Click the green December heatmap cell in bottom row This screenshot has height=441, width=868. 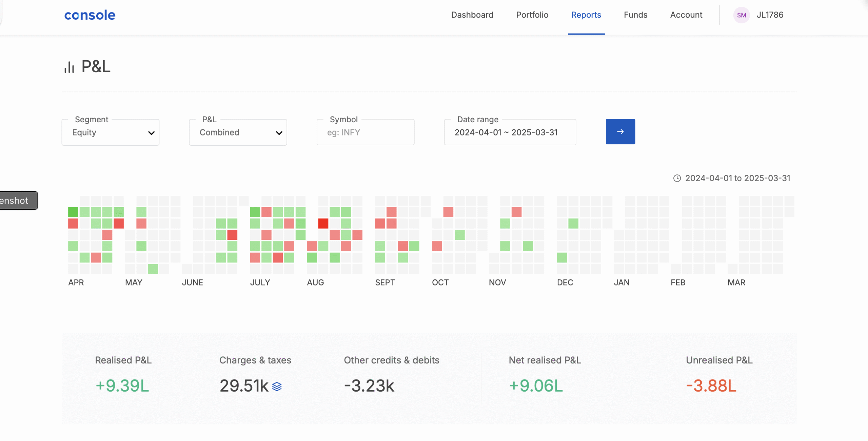(x=562, y=258)
